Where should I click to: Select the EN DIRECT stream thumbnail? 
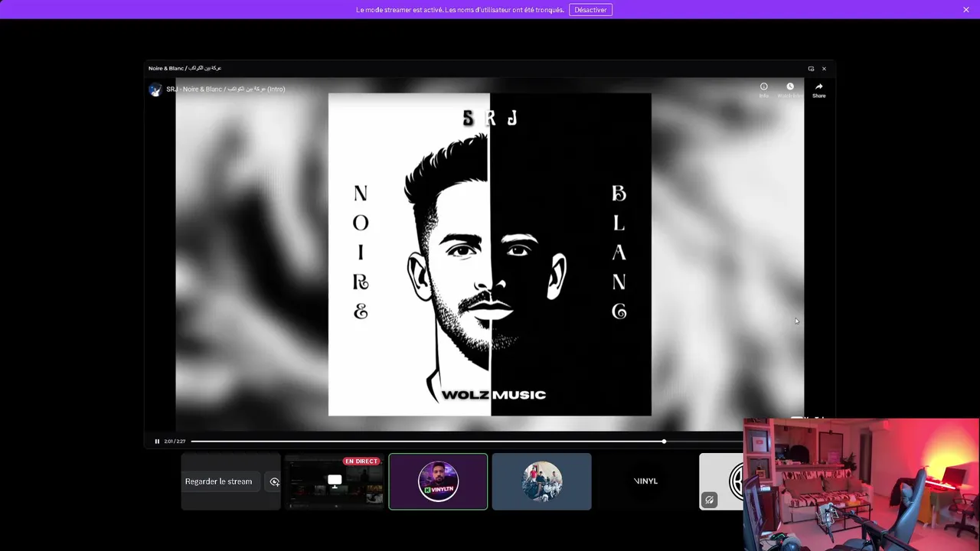[334, 481]
